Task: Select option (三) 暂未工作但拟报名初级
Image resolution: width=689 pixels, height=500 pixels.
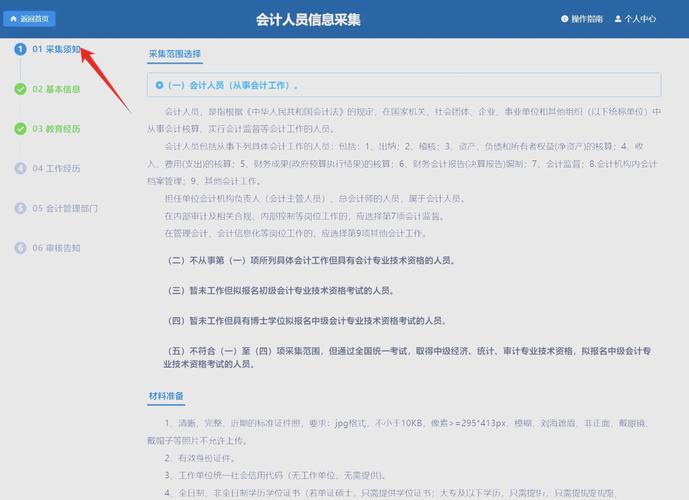Action: click(x=281, y=290)
